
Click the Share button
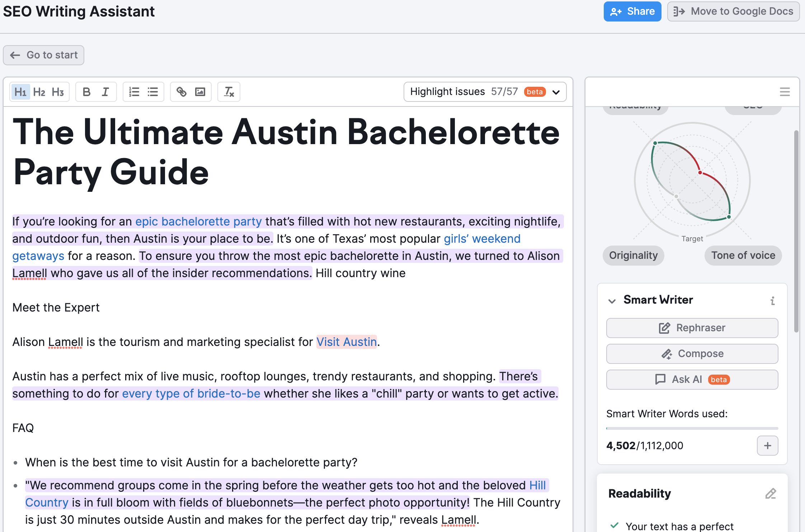[x=631, y=11]
